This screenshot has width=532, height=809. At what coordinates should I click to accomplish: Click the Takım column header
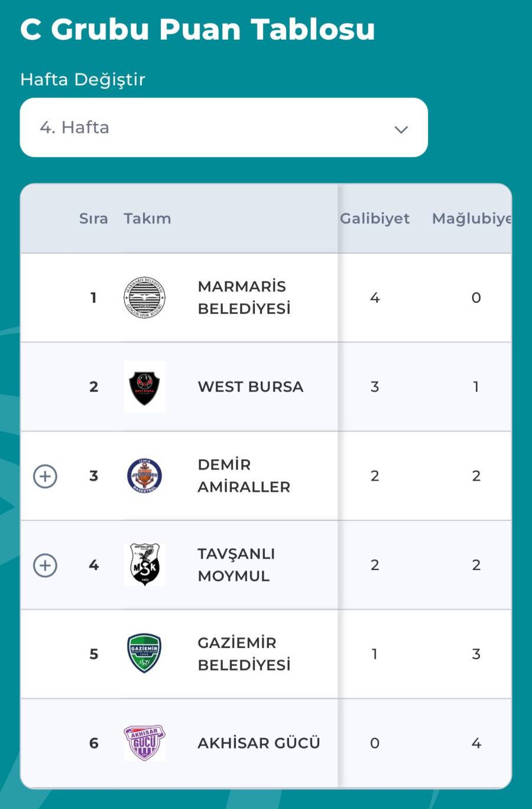(x=147, y=219)
